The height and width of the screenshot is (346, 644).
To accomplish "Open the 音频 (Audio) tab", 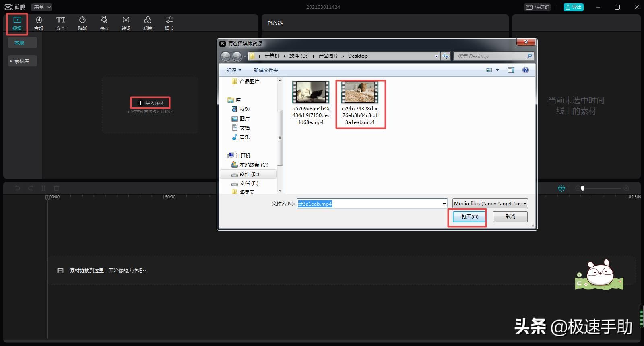I will (x=39, y=23).
